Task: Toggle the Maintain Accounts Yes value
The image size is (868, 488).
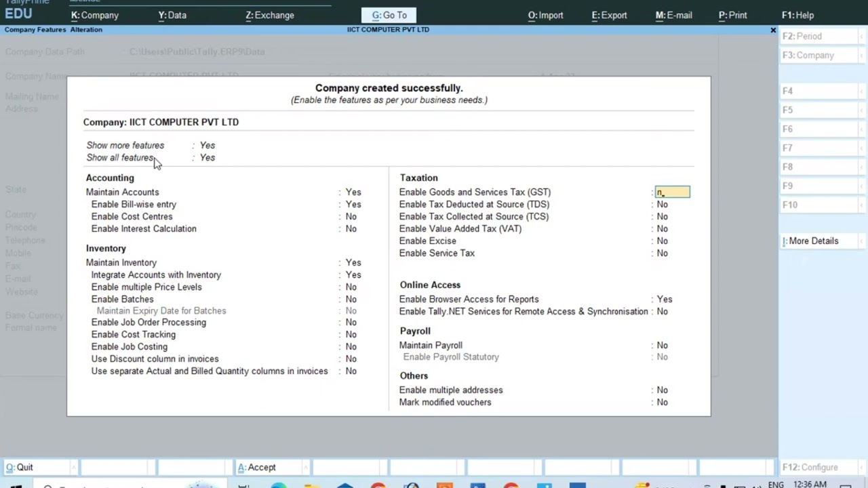Action: (353, 192)
